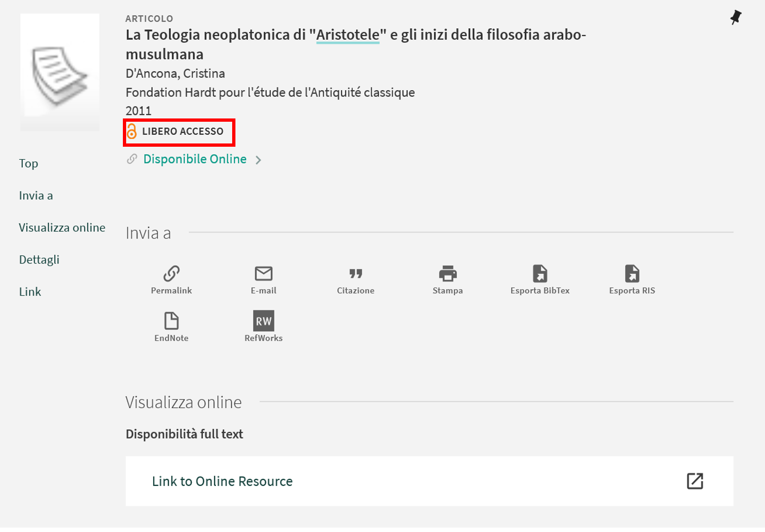Image resolution: width=765 pixels, height=532 pixels.
Task: Navigate to Dettagli sidebar item
Action: pos(39,260)
